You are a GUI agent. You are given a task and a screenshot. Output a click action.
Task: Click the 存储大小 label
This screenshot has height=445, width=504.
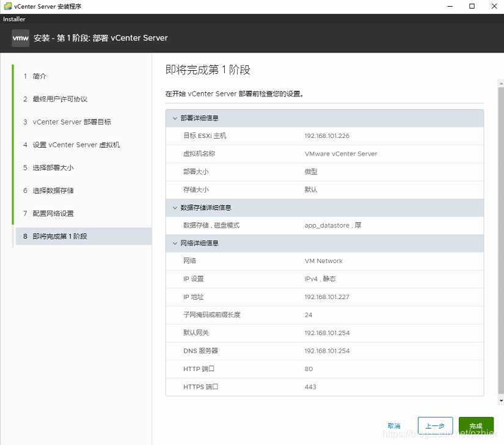pos(195,190)
